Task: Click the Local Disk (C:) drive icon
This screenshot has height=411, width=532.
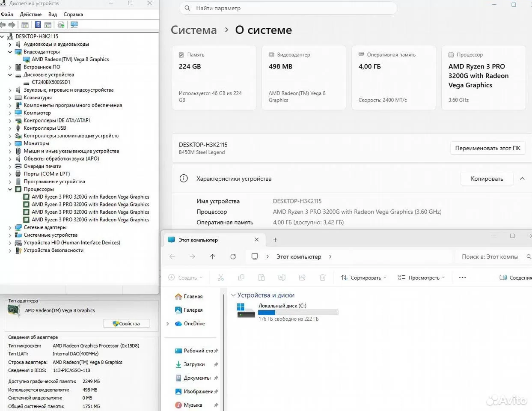Action: [246, 310]
